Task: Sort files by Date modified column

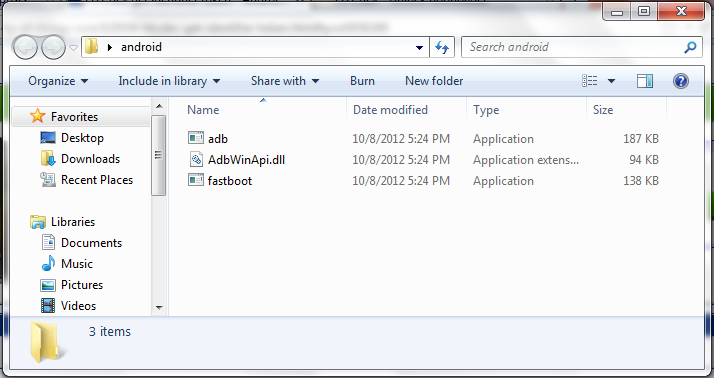Action: coord(390,110)
